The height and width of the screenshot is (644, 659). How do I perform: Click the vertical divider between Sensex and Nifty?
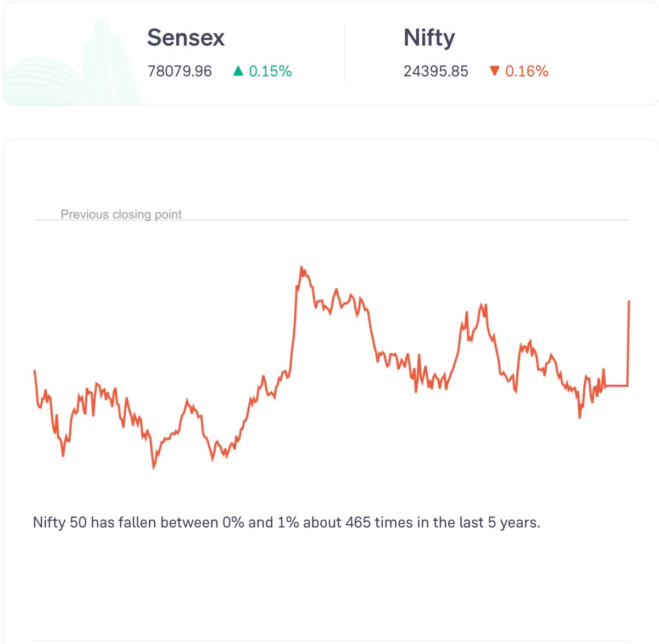(344, 53)
